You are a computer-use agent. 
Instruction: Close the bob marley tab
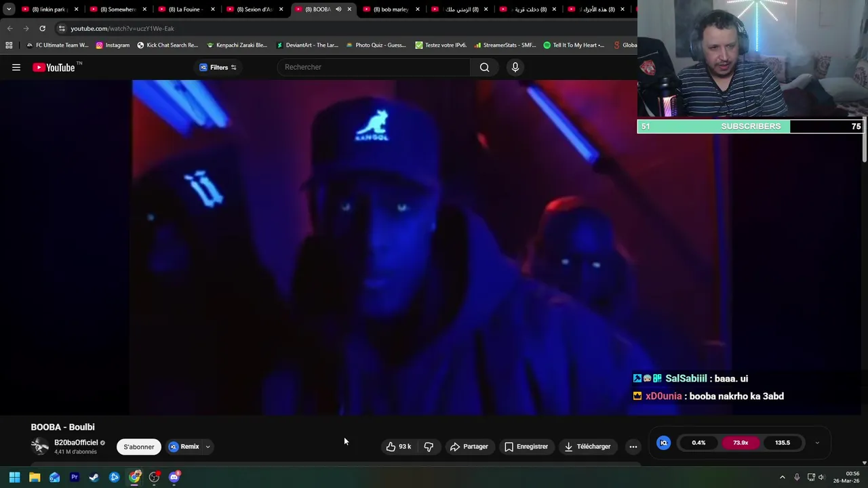point(418,9)
